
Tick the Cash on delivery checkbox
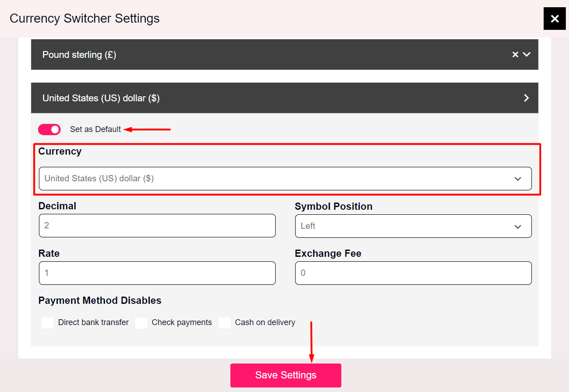click(x=225, y=322)
